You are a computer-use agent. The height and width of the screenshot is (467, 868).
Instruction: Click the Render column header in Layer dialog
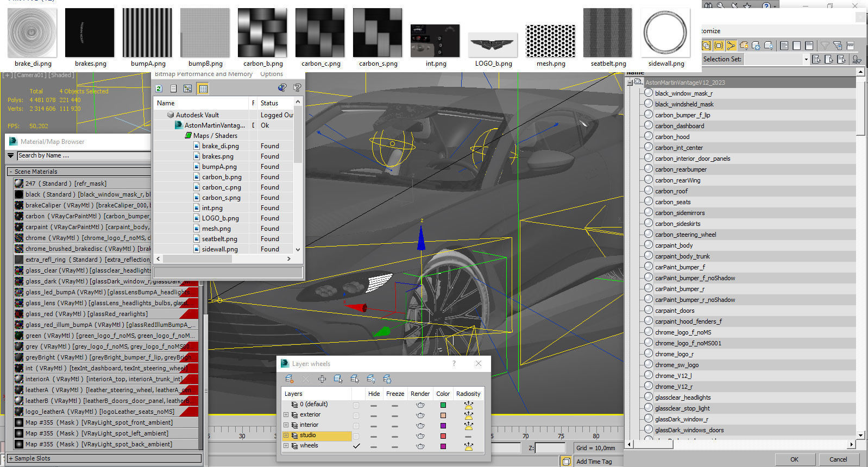(420, 394)
